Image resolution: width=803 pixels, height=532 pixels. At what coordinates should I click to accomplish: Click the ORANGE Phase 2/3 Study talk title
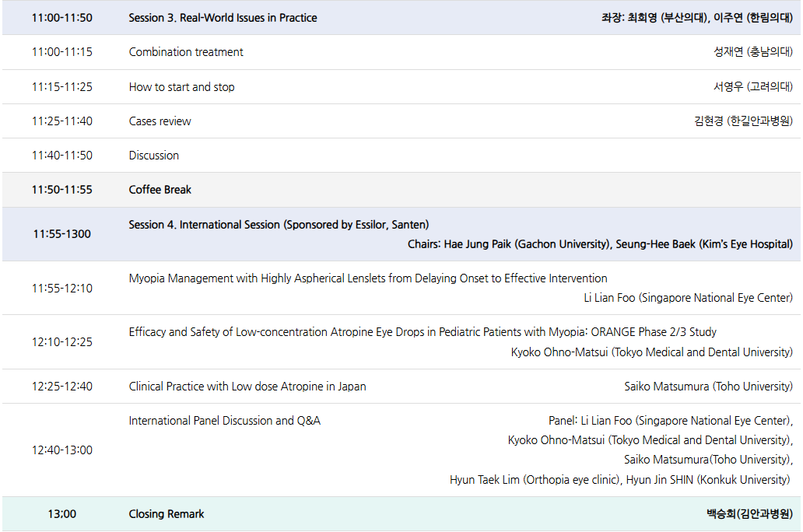coord(423,332)
